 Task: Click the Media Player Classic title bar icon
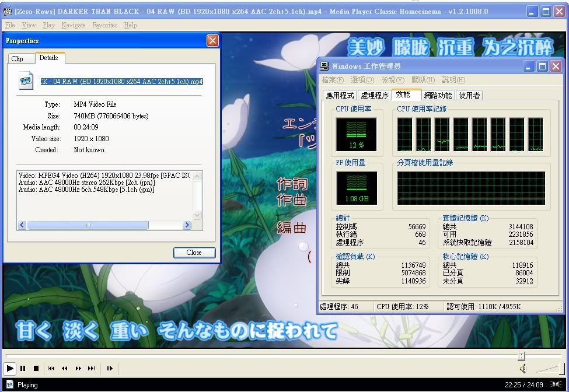point(7,11)
